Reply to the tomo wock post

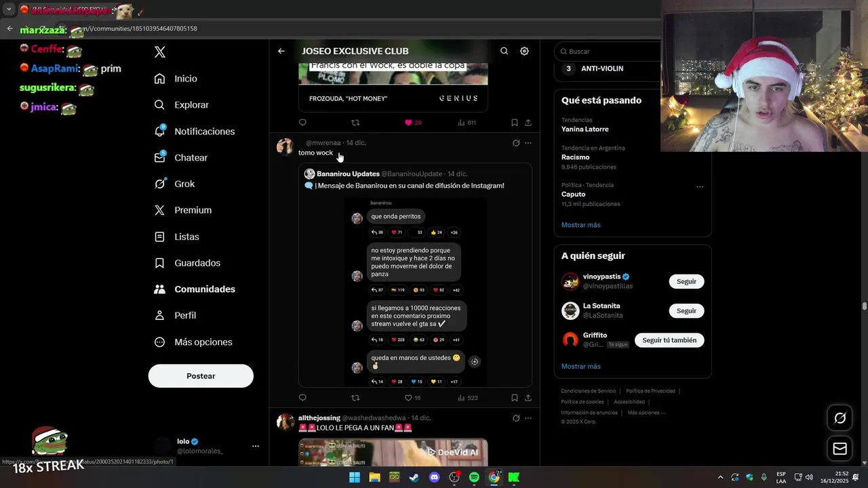click(x=302, y=398)
